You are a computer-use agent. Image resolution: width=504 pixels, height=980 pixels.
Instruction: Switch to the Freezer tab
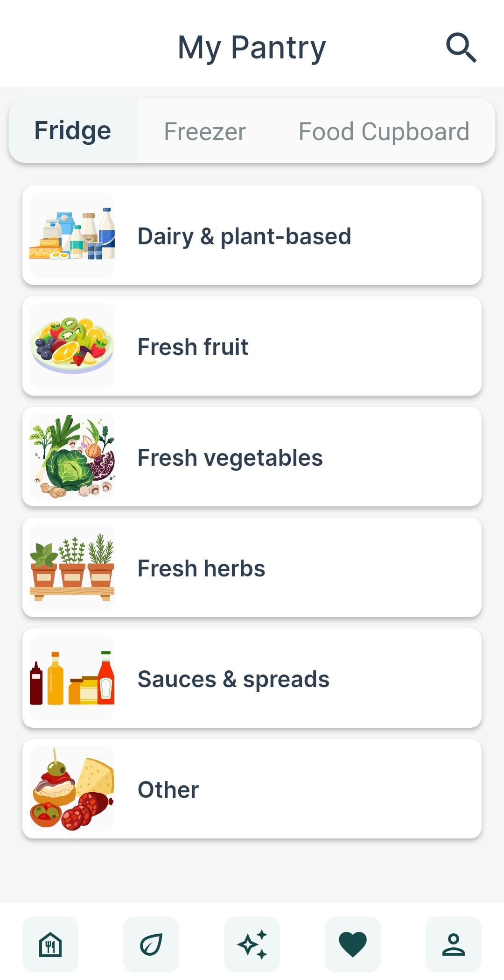205,131
